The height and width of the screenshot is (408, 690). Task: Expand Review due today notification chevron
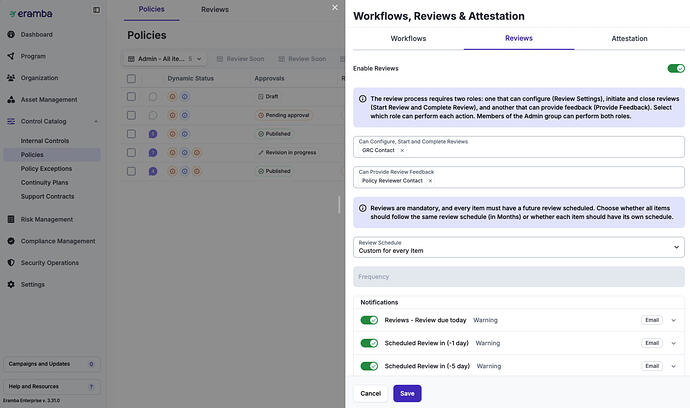[x=674, y=320]
